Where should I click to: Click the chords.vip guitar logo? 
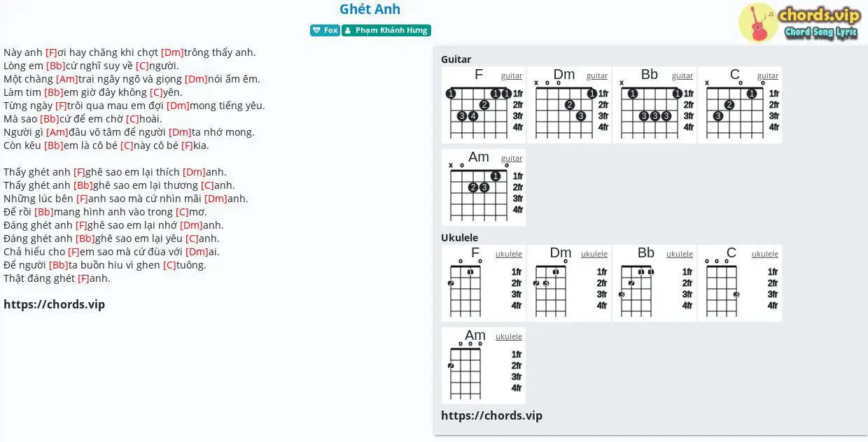[x=799, y=22]
